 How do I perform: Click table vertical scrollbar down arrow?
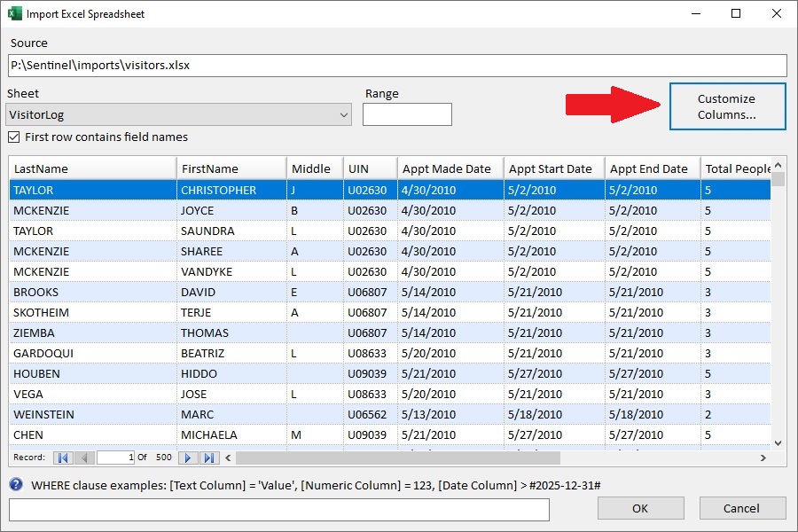pos(778,443)
